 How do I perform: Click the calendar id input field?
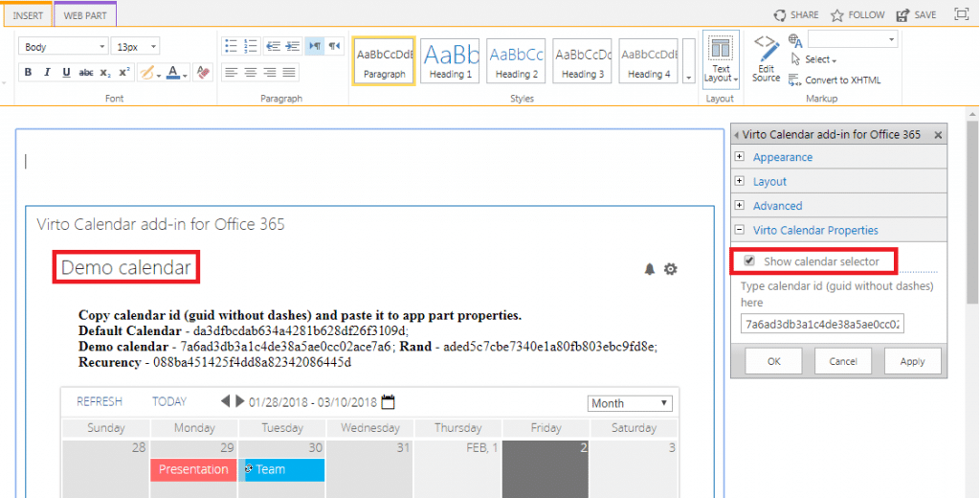(822, 324)
